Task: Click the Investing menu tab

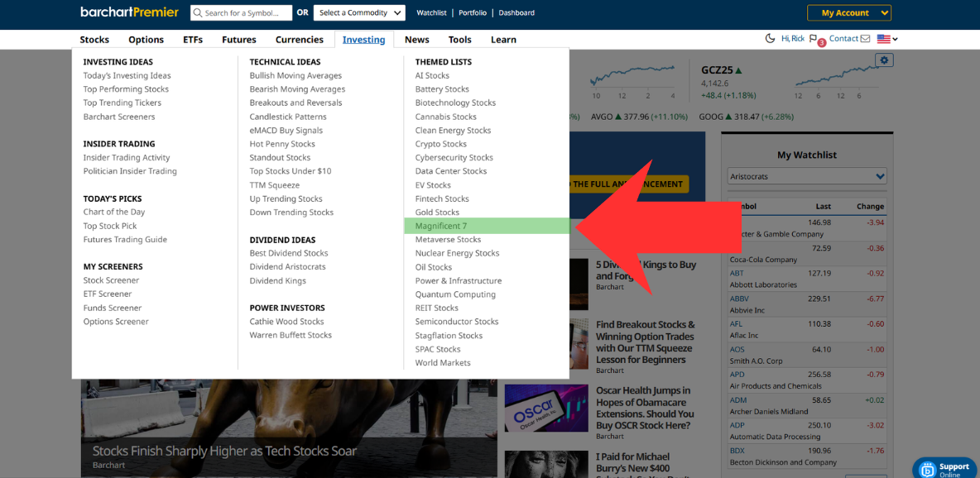Action: point(363,40)
